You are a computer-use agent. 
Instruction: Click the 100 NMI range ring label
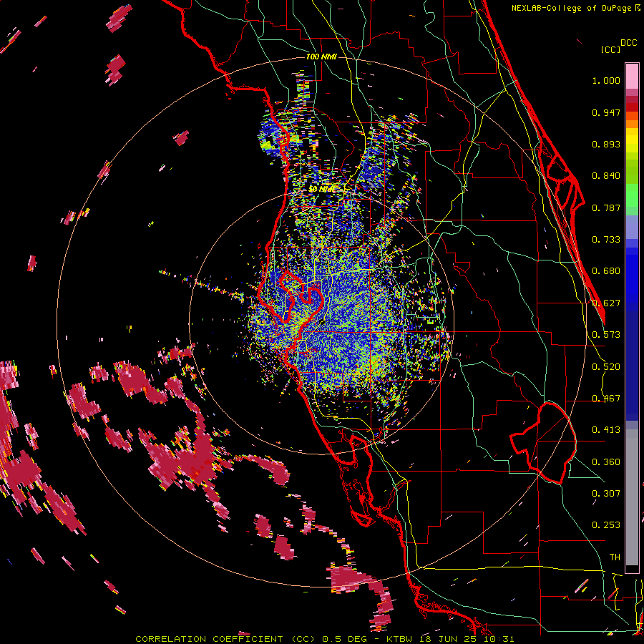(x=321, y=57)
